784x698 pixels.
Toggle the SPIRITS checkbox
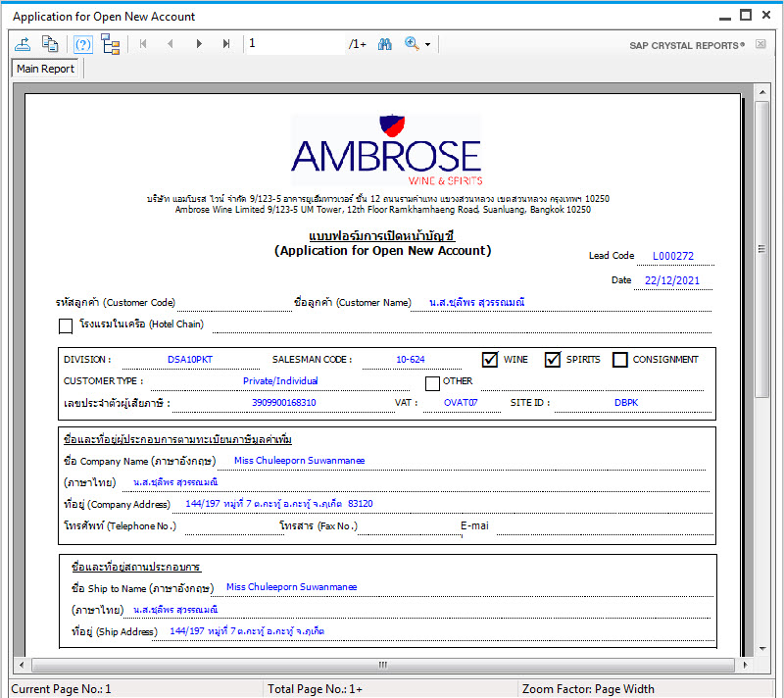pos(553,360)
